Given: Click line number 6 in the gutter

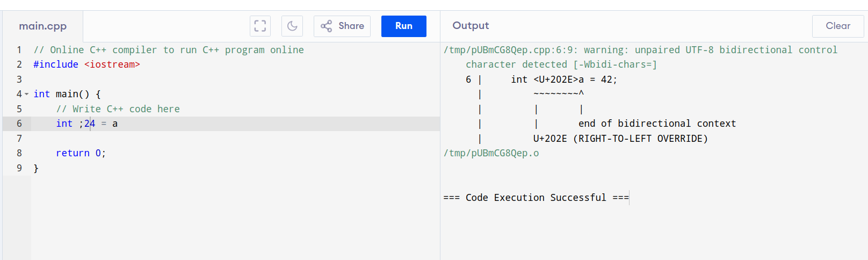Looking at the screenshot, I should point(19,124).
